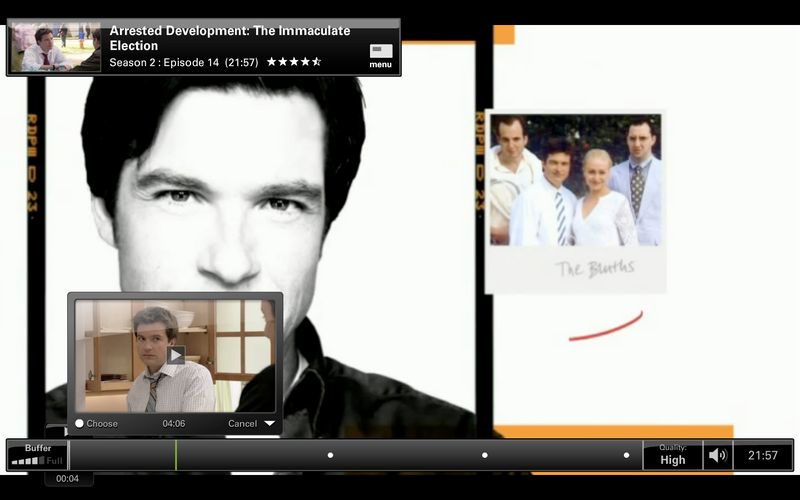Click the green playhead on the seek bar

[176, 455]
